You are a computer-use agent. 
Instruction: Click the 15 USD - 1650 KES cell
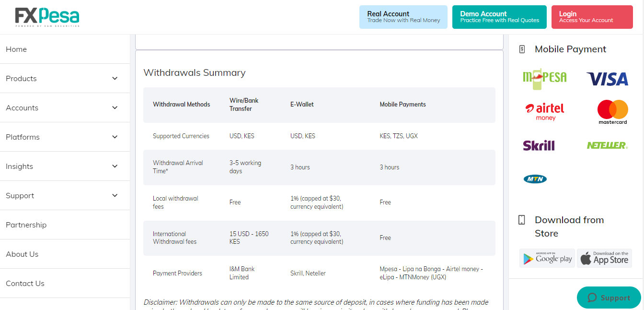[249, 238]
